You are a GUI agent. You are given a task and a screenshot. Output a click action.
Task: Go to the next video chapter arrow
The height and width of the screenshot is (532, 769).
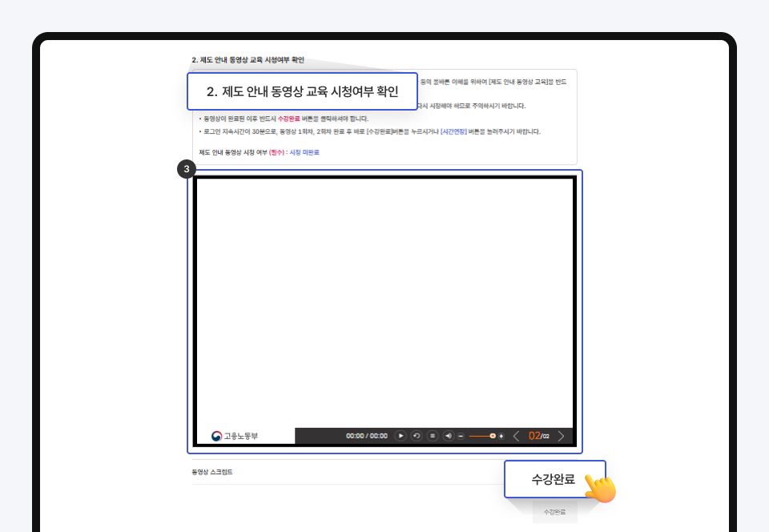pyautogui.click(x=561, y=436)
